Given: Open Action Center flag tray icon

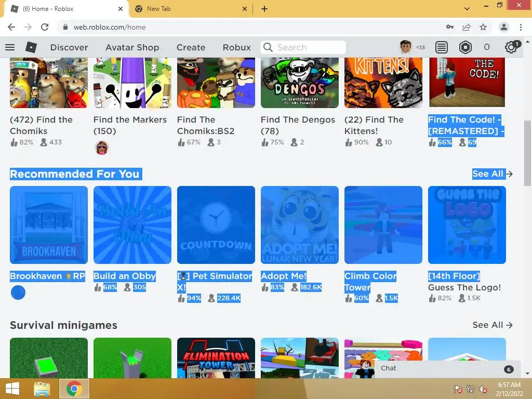Looking at the screenshot, I should (x=458, y=389).
